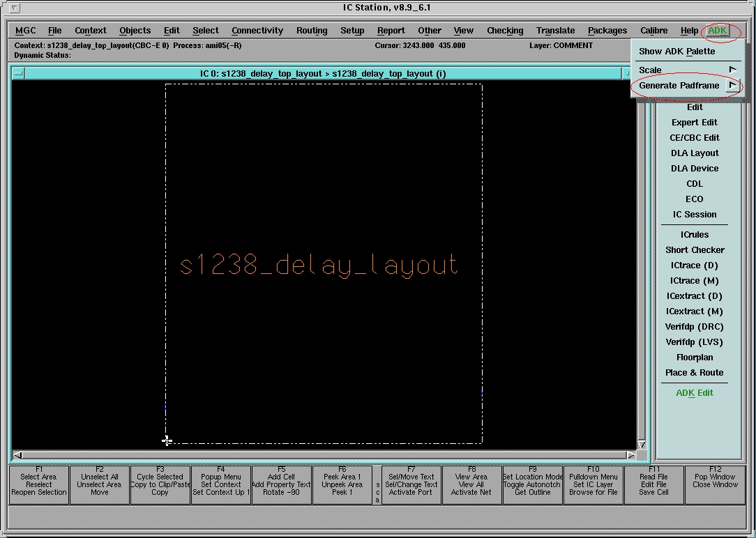Open the Calibre menu
The height and width of the screenshot is (538, 756).
[653, 31]
